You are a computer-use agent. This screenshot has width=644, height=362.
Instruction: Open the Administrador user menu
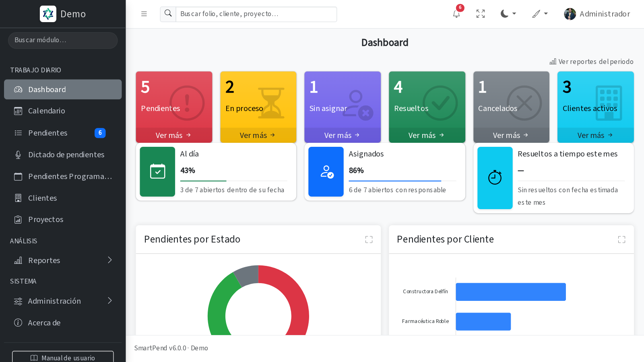pyautogui.click(x=597, y=14)
